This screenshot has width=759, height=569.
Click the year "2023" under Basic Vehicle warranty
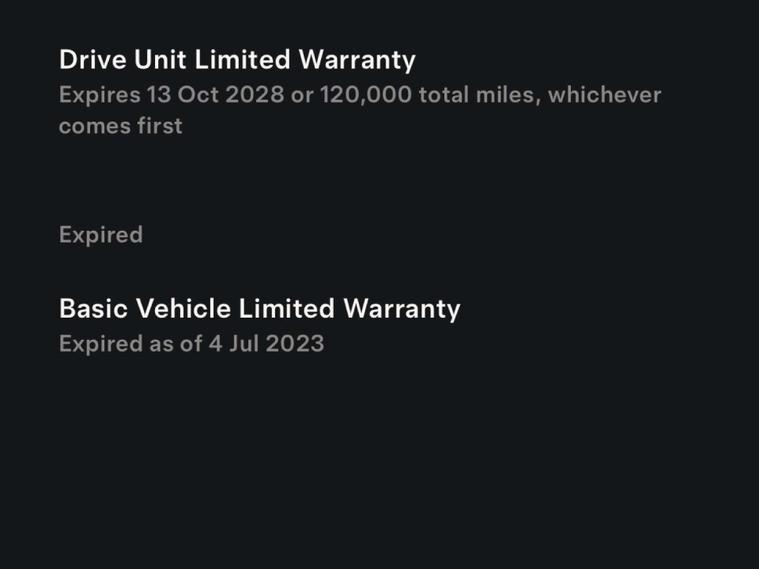coord(295,344)
